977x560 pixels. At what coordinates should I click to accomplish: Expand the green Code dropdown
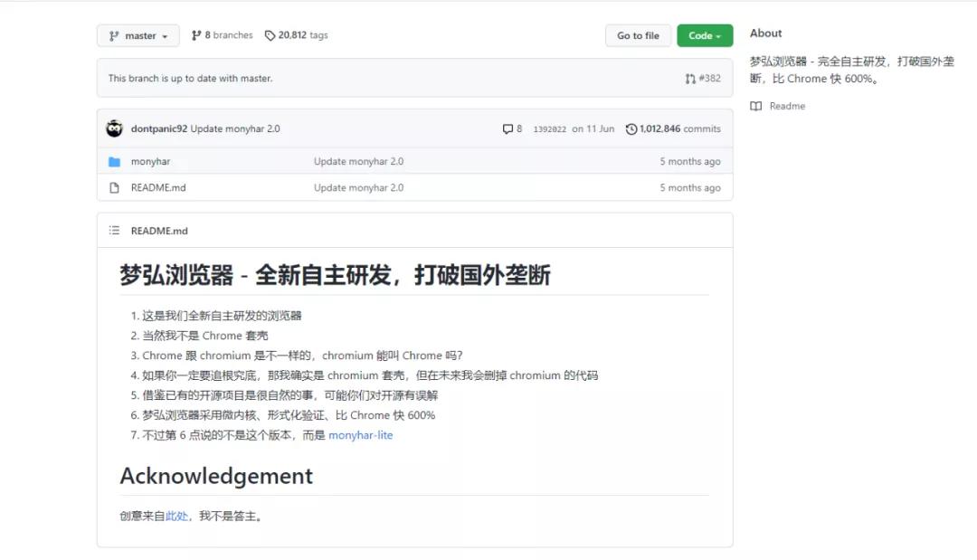point(705,35)
